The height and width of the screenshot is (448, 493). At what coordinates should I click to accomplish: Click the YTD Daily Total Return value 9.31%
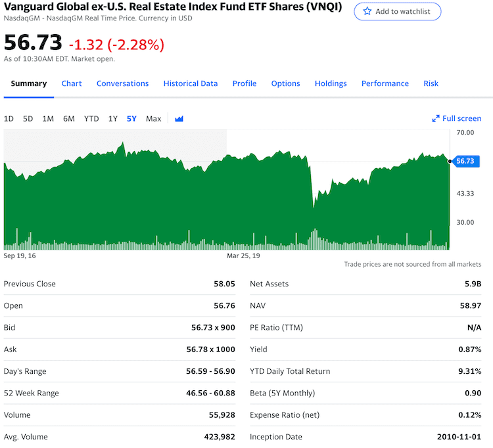point(470,371)
